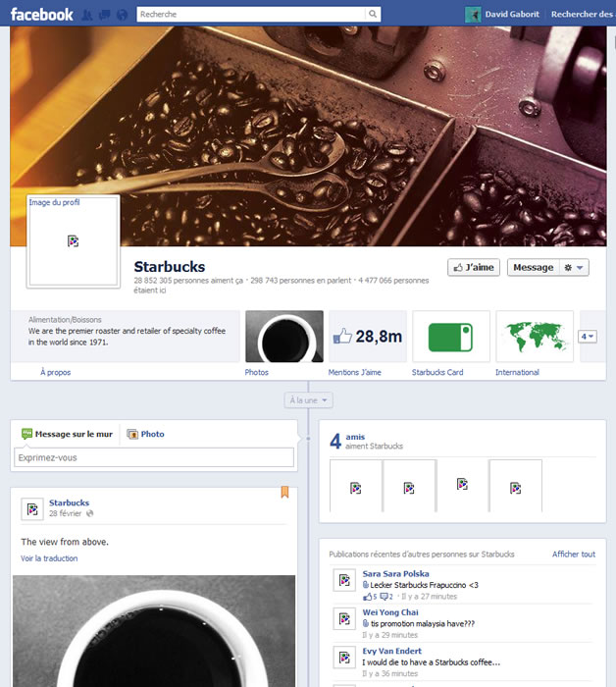616x687 pixels.
Task: Open the Facebook home logo
Action: coord(41,15)
